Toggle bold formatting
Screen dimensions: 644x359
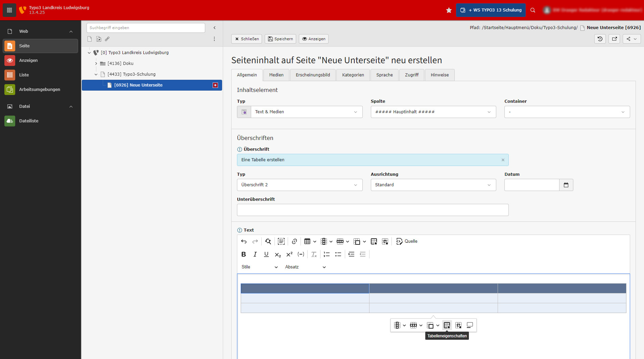click(x=243, y=255)
